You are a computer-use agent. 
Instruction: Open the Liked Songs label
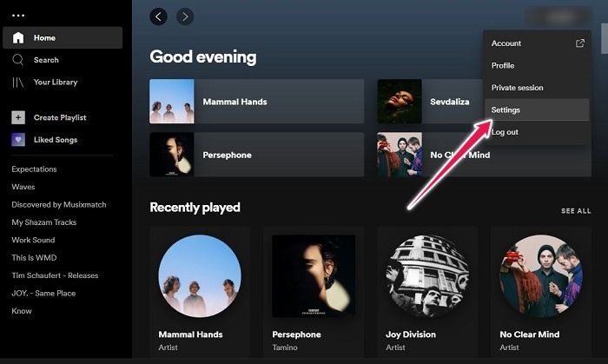(x=56, y=140)
